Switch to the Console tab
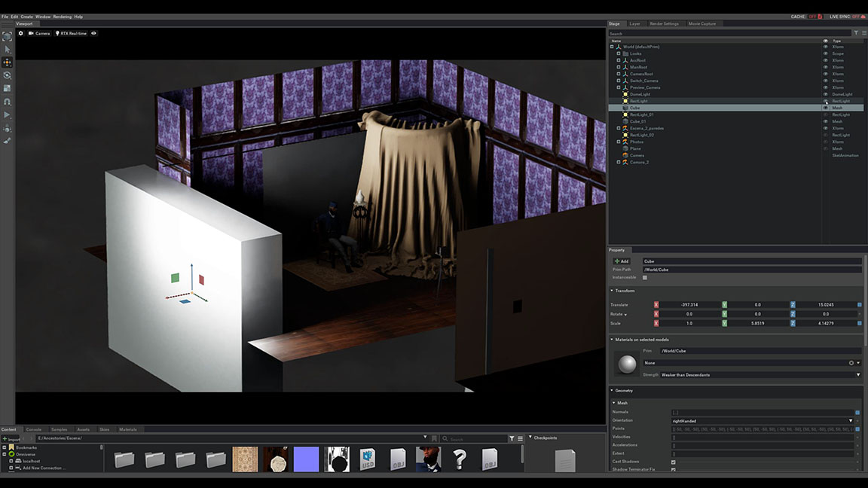Screen dimensions: 868x488 click(34, 429)
